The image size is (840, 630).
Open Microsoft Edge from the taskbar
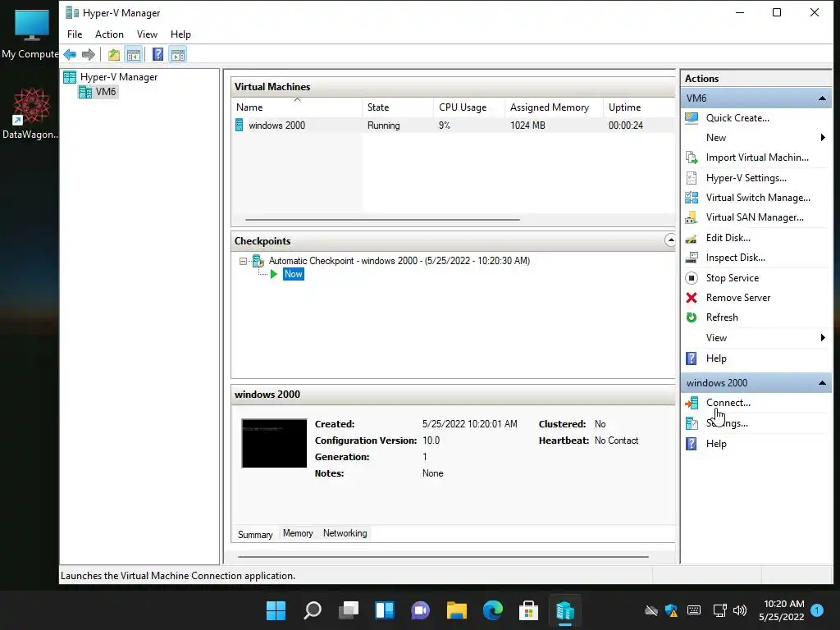pos(492,610)
